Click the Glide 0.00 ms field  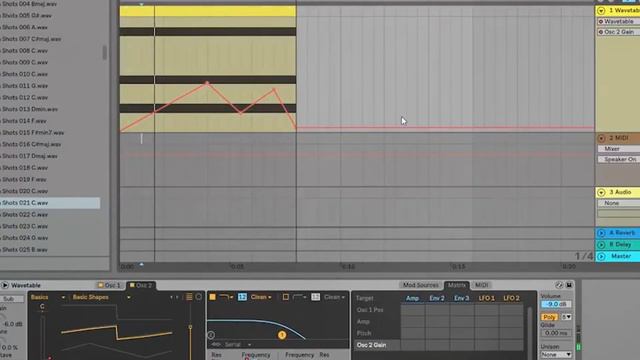point(556,333)
